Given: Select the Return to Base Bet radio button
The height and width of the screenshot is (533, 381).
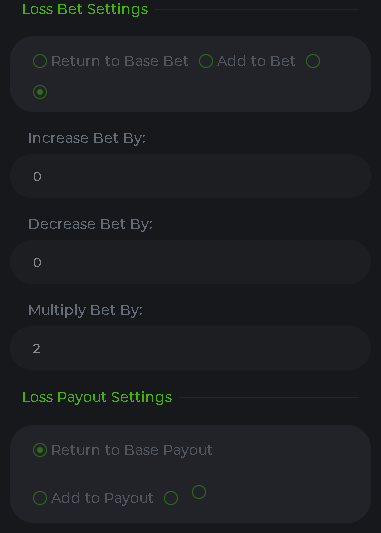Looking at the screenshot, I should (x=40, y=61).
